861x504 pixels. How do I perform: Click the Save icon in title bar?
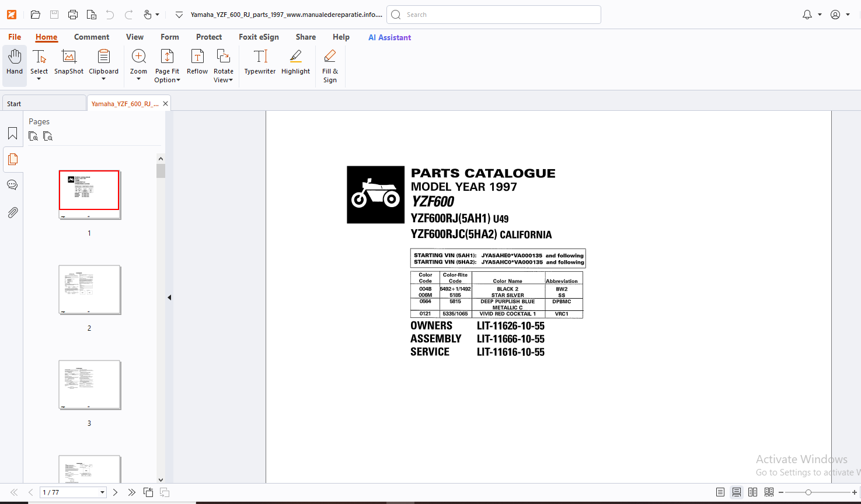pyautogui.click(x=54, y=15)
